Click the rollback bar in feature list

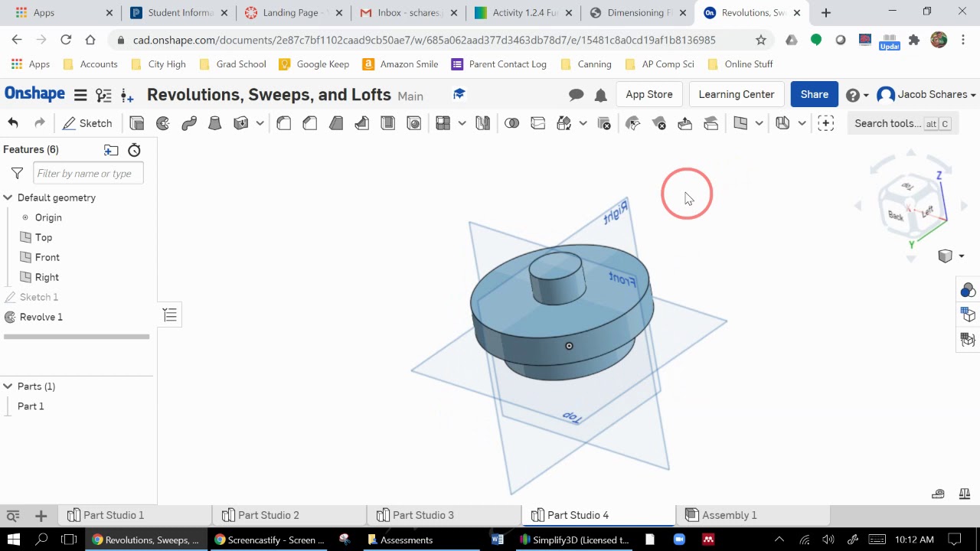pos(77,337)
